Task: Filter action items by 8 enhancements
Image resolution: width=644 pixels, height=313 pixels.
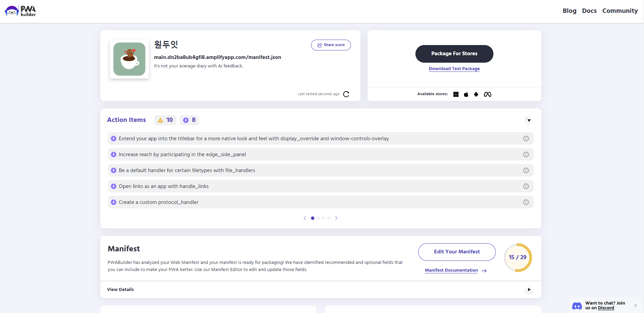Action: [189, 120]
